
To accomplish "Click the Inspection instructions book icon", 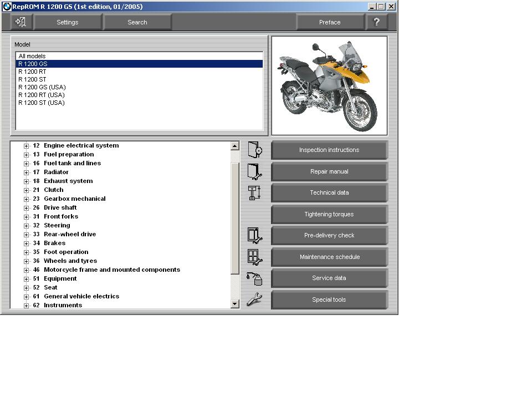I will [x=254, y=150].
